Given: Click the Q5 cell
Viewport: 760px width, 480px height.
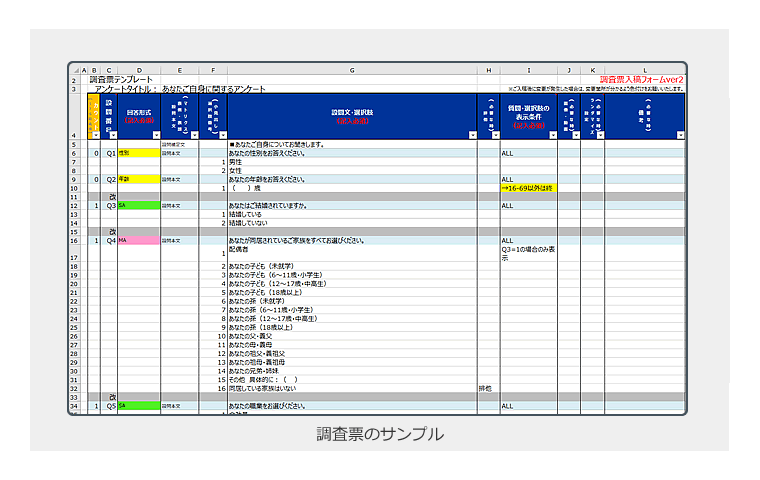Looking at the screenshot, I should coord(111,406).
